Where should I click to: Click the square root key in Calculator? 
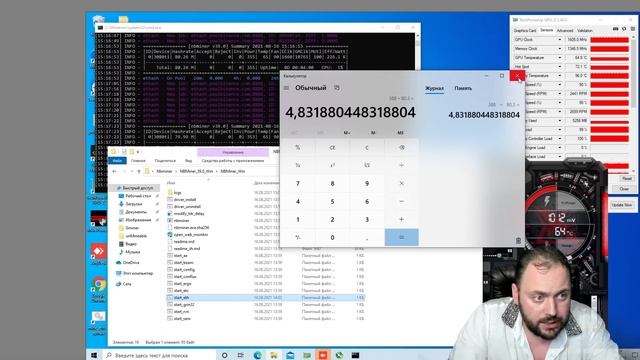click(x=367, y=165)
